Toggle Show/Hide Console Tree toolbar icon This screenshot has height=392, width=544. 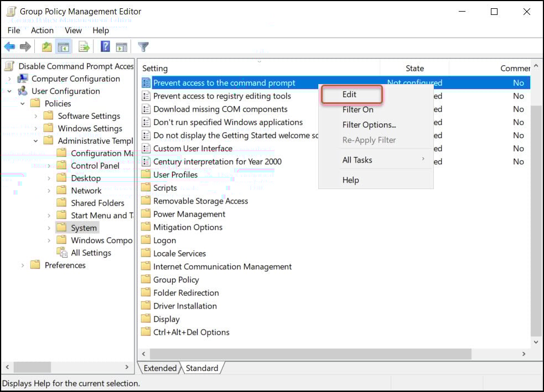[x=64, y=46]
